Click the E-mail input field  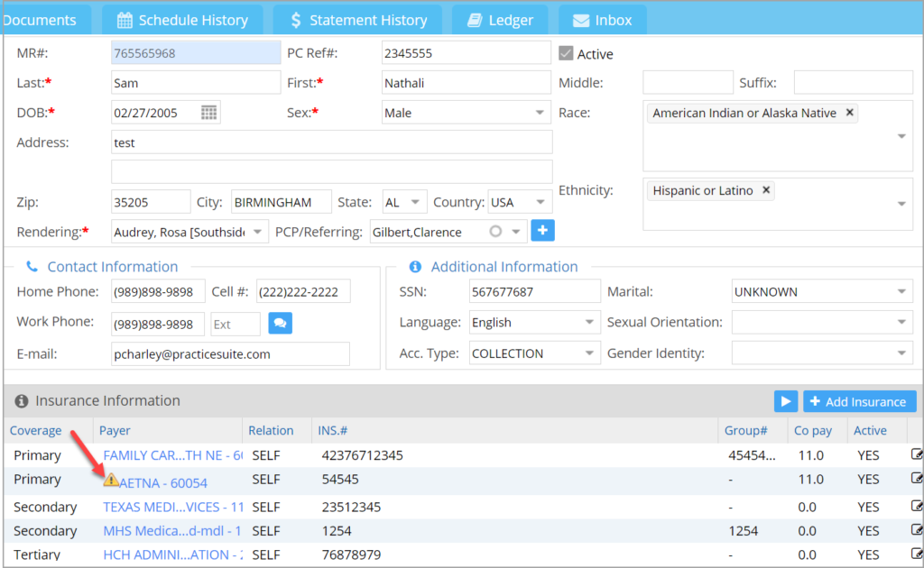230,354
